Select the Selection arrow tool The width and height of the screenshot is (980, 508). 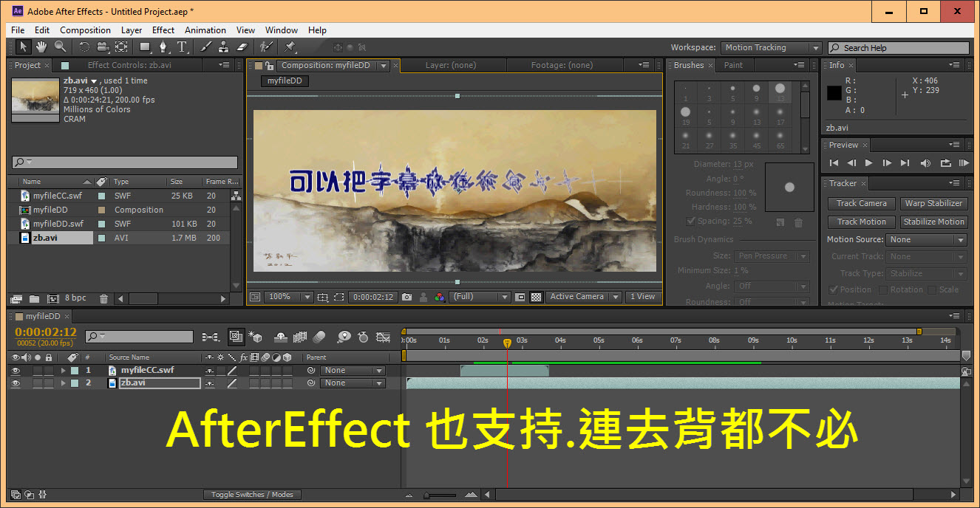(x=24, y=47)
